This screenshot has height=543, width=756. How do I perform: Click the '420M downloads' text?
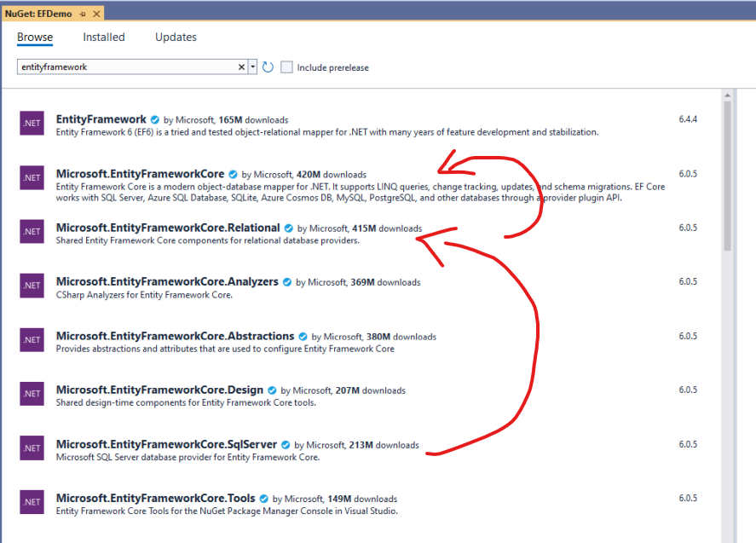(x=332, y=175)
